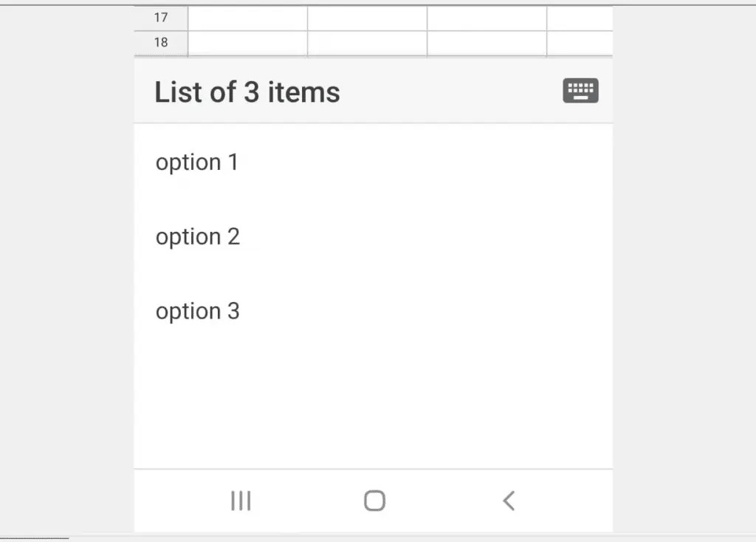Image resolution: width=756 pixels, height=542 pixels.
Task: Select option 3 from the list
Action: pos(198,311)
